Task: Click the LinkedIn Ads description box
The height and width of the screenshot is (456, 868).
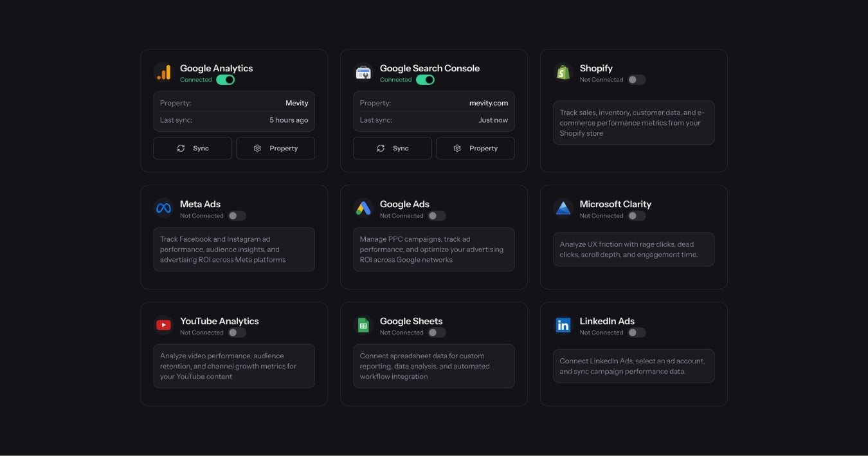Action: click(633, 366)
